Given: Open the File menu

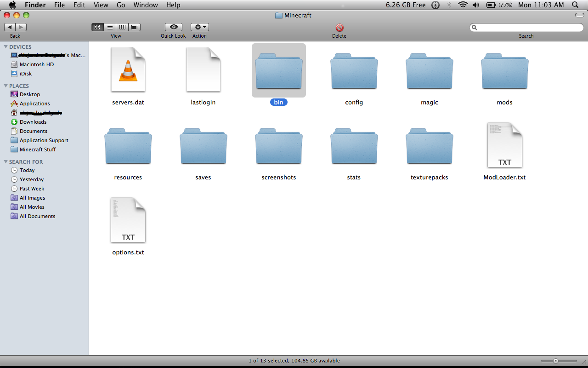Looking at the screenshot, I should point(60,5).
